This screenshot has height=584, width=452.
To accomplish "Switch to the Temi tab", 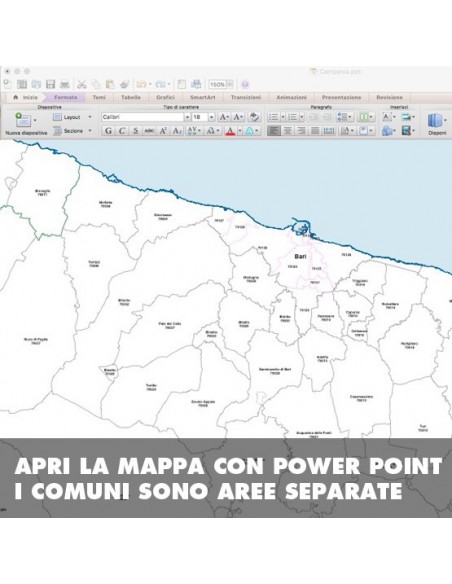I will [99, 97].
